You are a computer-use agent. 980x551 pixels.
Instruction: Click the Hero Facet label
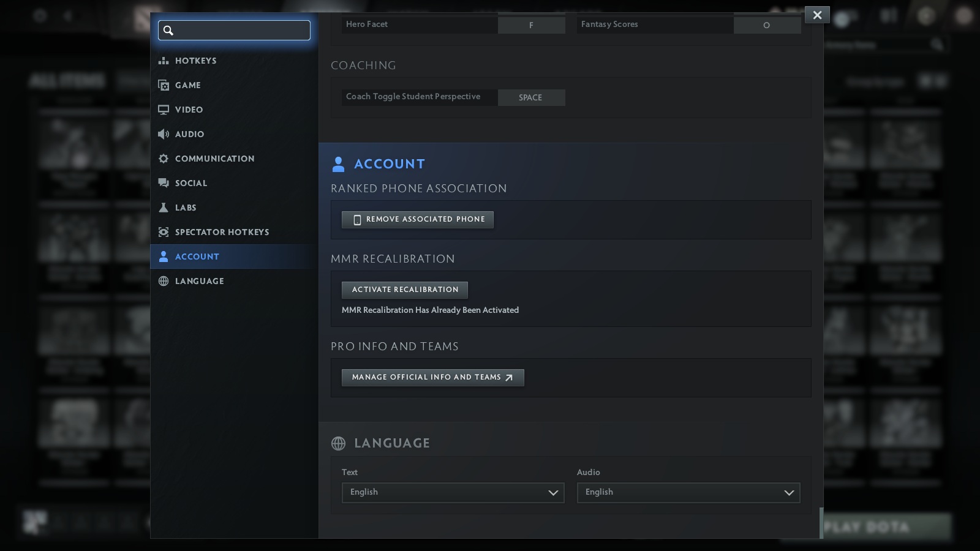[x=367, y=24]
